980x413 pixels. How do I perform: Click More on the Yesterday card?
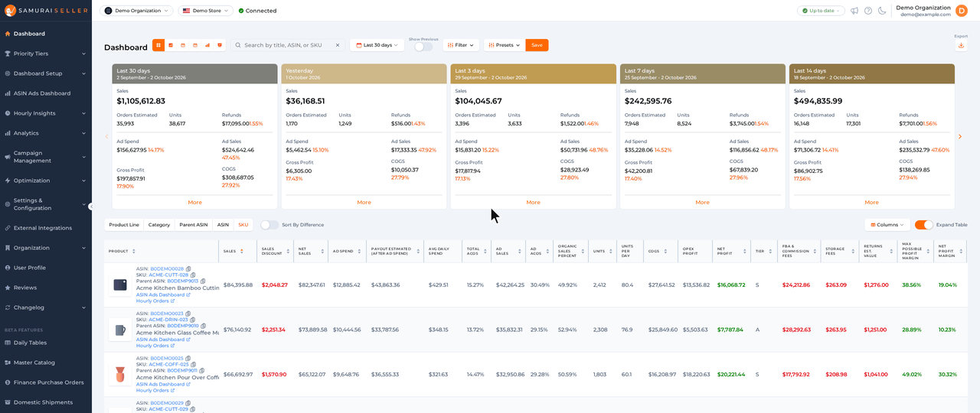point(364,202)
